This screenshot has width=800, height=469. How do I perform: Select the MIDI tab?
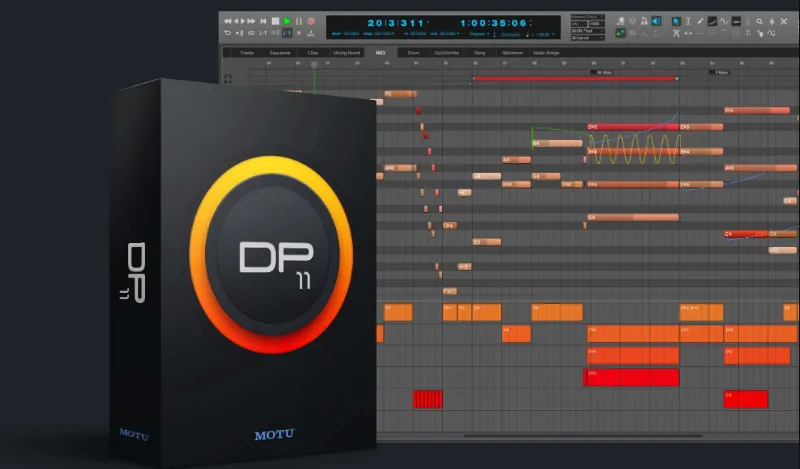pos(381,53)
